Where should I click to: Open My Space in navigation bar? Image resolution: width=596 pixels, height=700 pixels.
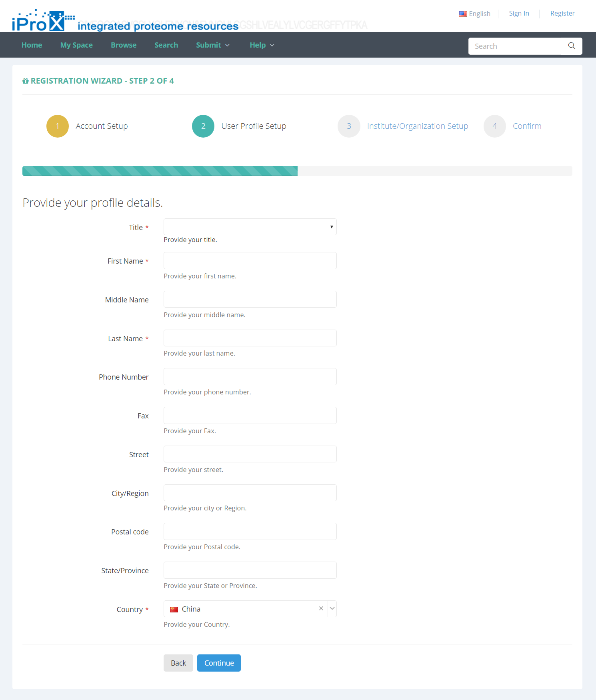pyautogui.click(x=76, y=45)
